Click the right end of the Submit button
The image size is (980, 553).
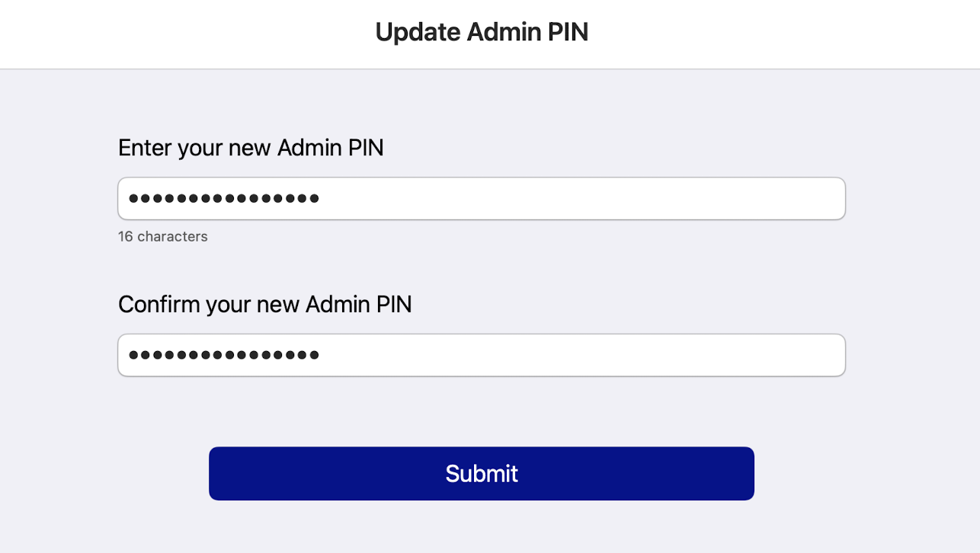[735, 474]
